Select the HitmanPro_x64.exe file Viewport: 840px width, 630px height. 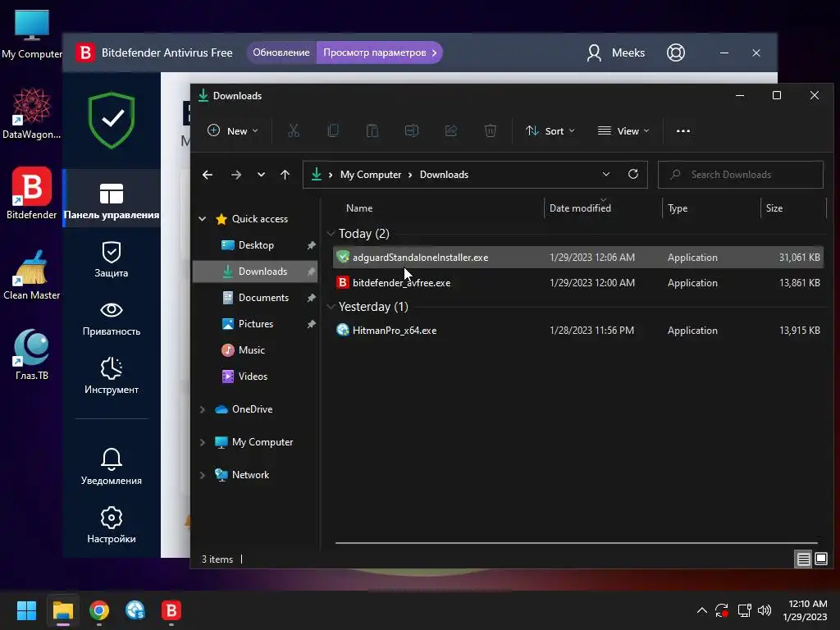click(x=577, y=331)
